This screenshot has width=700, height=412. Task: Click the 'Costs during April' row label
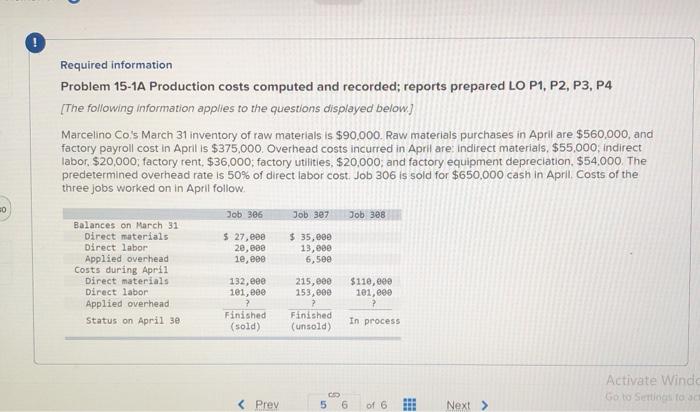[121, 270]
